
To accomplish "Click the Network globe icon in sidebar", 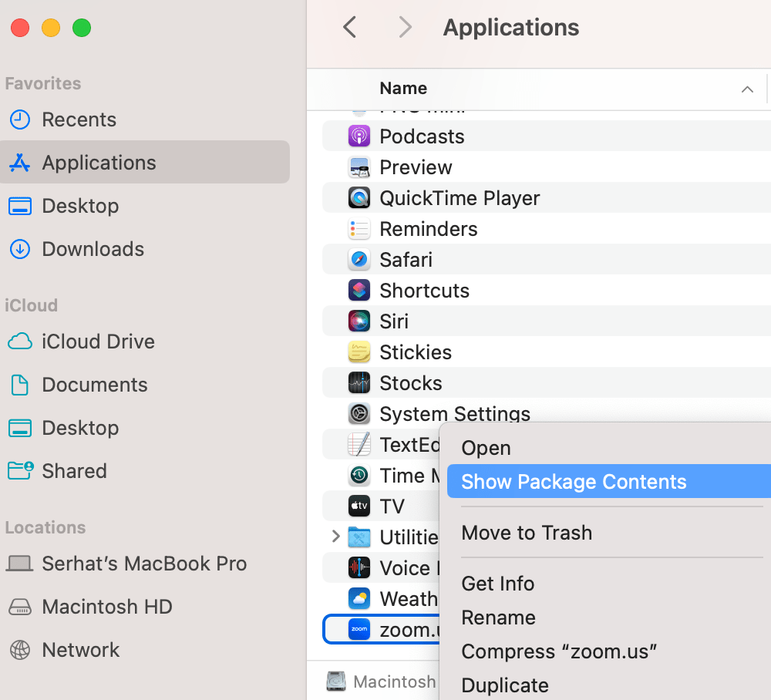I will click(20, 650).
